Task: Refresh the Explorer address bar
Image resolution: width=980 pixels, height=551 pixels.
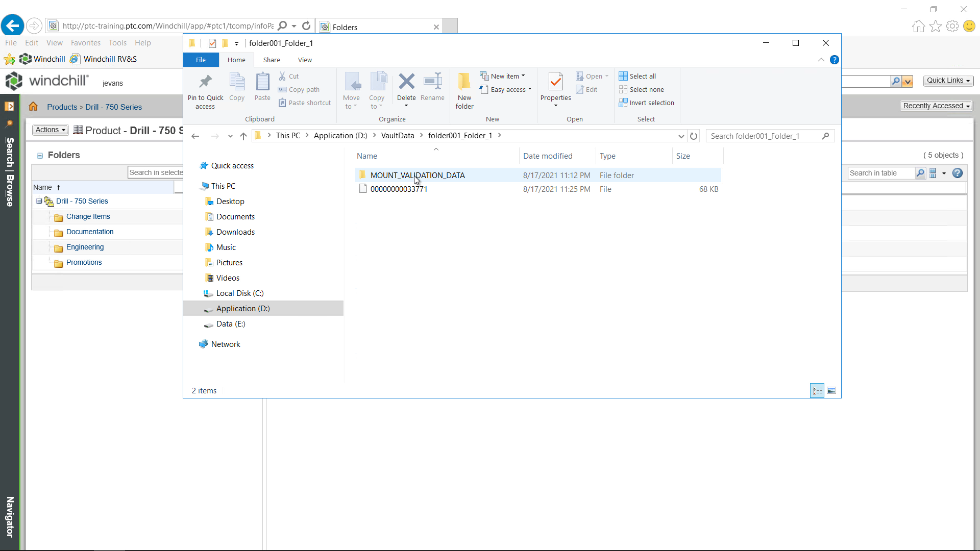Action: pos(694,136)
